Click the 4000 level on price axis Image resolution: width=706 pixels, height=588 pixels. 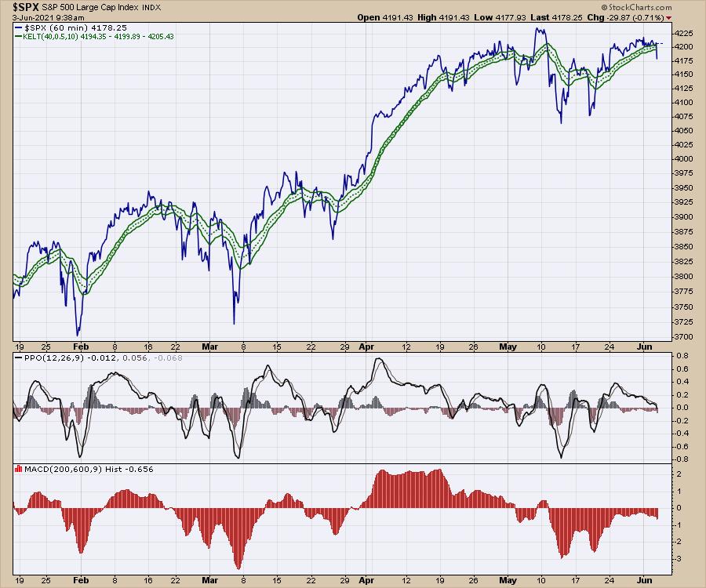click(x=684, y=158)
